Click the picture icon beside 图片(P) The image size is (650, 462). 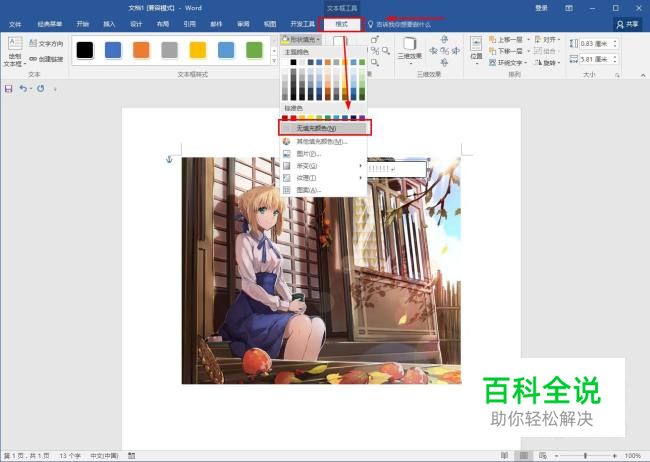click(x=286, y=153)
